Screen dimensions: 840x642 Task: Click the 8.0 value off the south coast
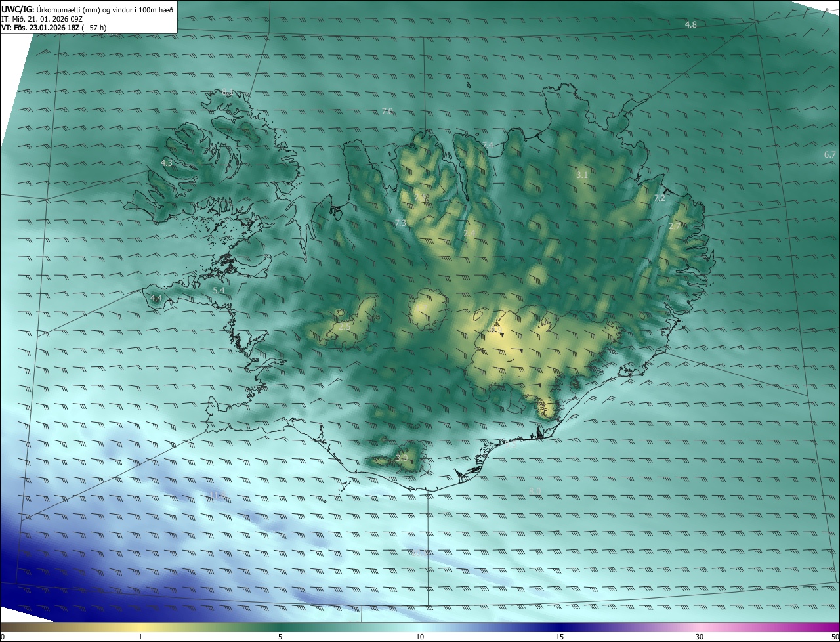(534, 491)
